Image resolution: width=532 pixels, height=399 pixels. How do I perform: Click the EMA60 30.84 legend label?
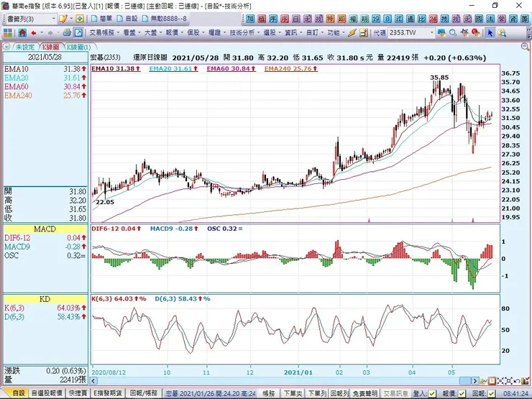(x=231, y=68)
